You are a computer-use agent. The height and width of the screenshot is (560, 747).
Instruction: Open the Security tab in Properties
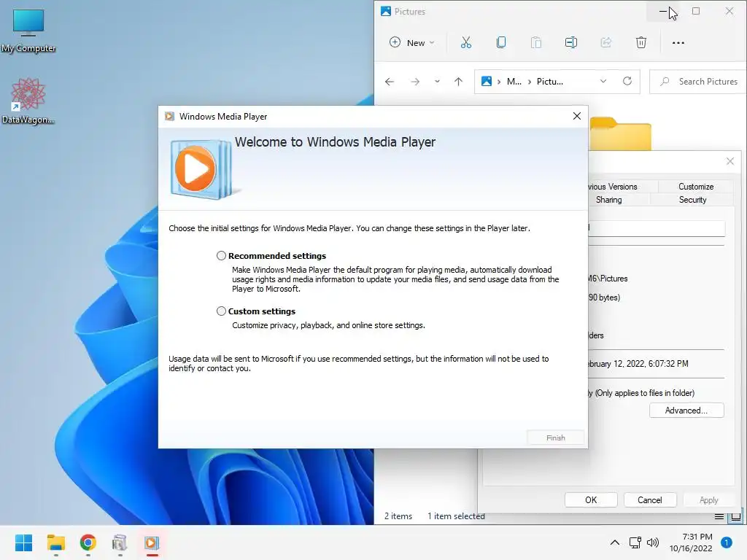[x=693, y=200]
